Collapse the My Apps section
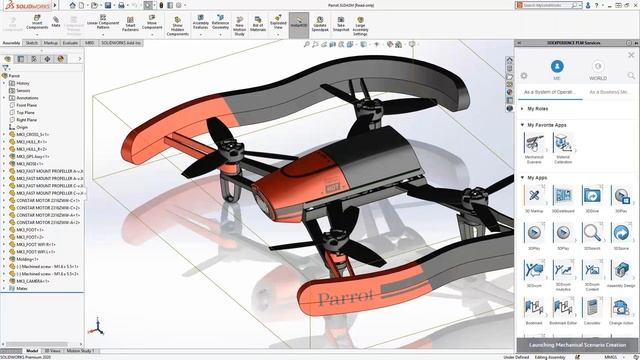640x360 pixels. 522,178
